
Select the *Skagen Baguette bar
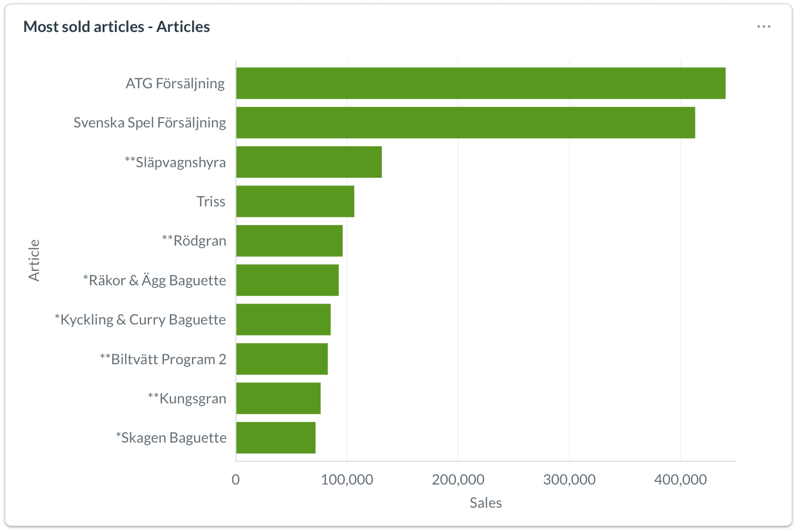276,438
